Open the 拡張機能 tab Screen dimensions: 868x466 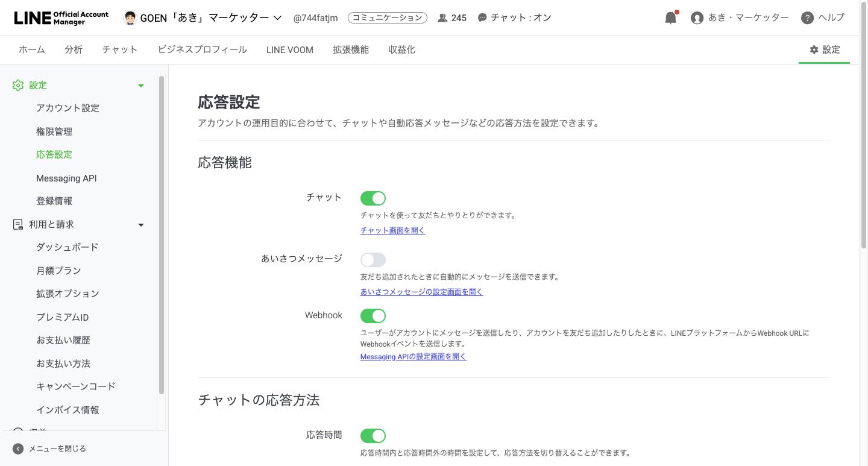(351, 50)
